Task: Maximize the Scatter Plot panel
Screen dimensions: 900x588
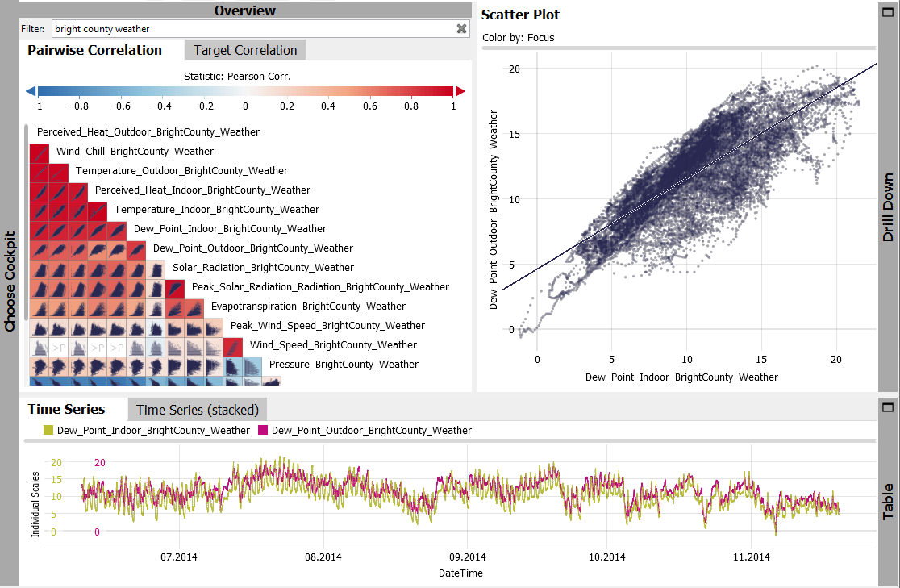Action: (888, 13)
